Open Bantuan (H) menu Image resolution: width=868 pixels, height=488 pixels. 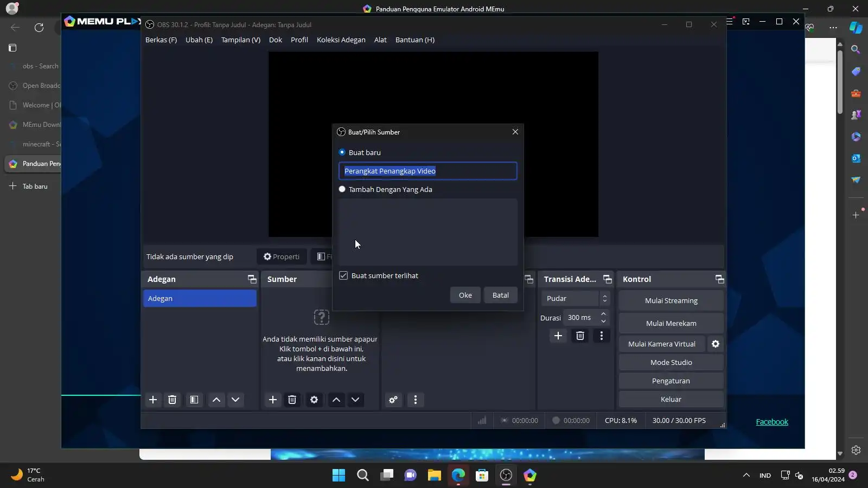click(415, 40)
